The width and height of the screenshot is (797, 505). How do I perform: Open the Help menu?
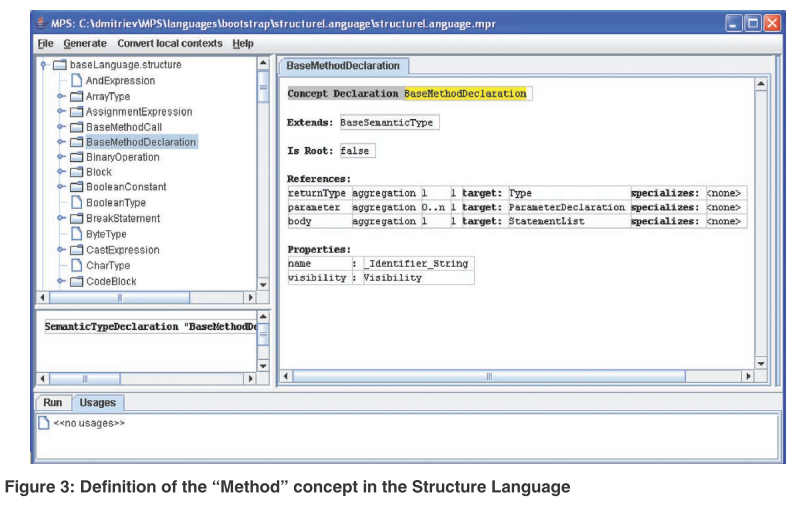tap(243, 44)
